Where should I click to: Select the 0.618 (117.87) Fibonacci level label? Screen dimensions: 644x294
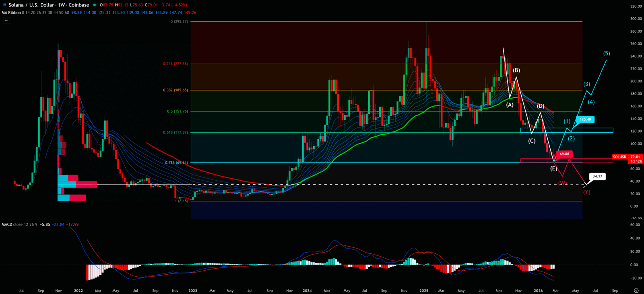(x=175, y=132)
